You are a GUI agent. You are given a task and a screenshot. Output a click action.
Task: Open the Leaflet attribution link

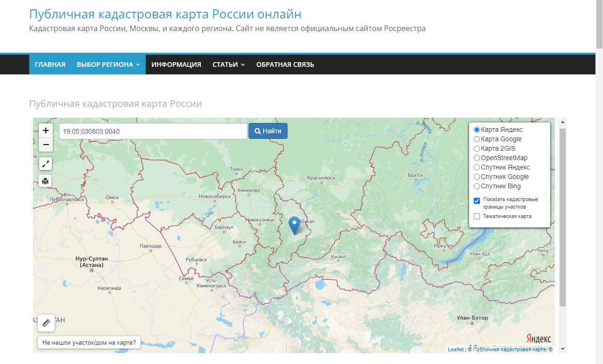click(x=455, y=349)
